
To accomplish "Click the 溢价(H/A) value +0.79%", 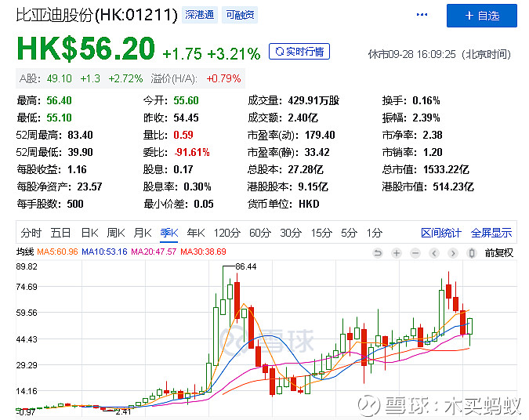I will 223,78.
